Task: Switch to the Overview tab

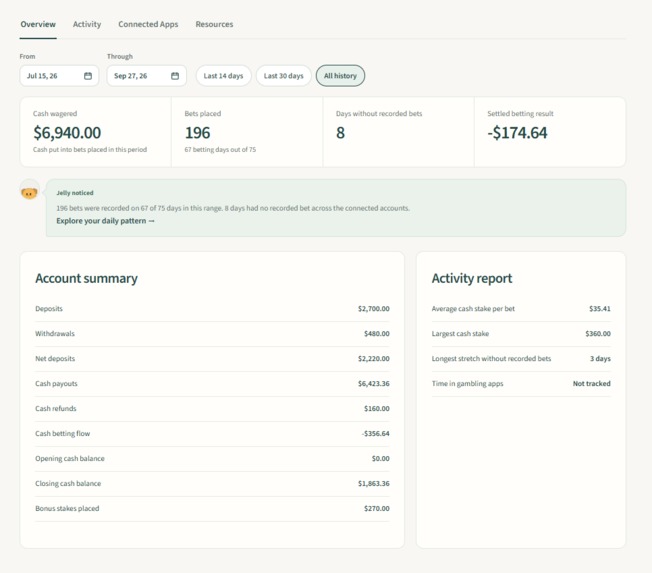Action: click(38, 24)
